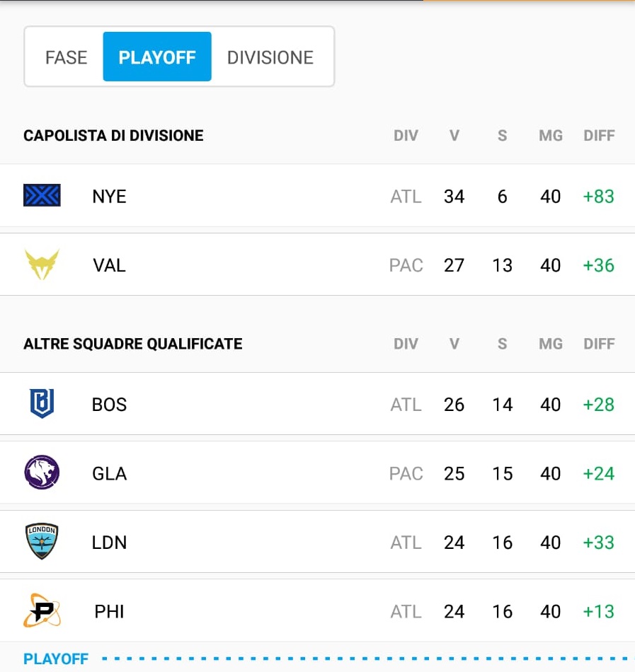Tap the GLA team name
This screenshot has width=635, height=672.
[x=109, y=473]
